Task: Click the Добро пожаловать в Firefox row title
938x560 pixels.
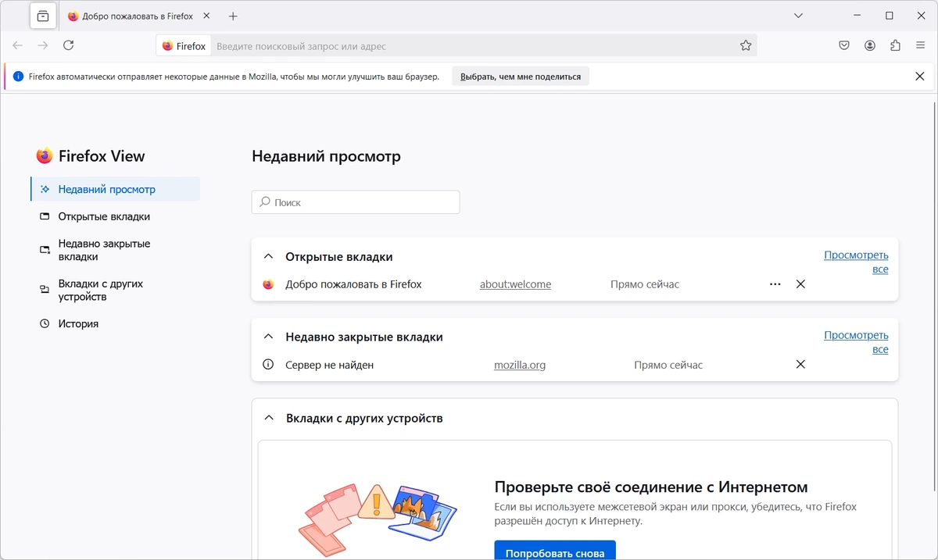Action: tap(353, 284)
